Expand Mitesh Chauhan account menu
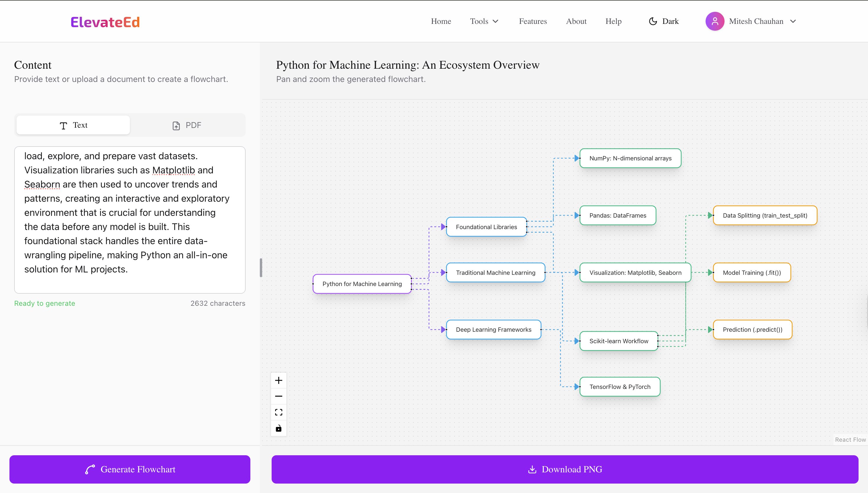The height and width of the screenshot is (493, 868). [793, 21]
